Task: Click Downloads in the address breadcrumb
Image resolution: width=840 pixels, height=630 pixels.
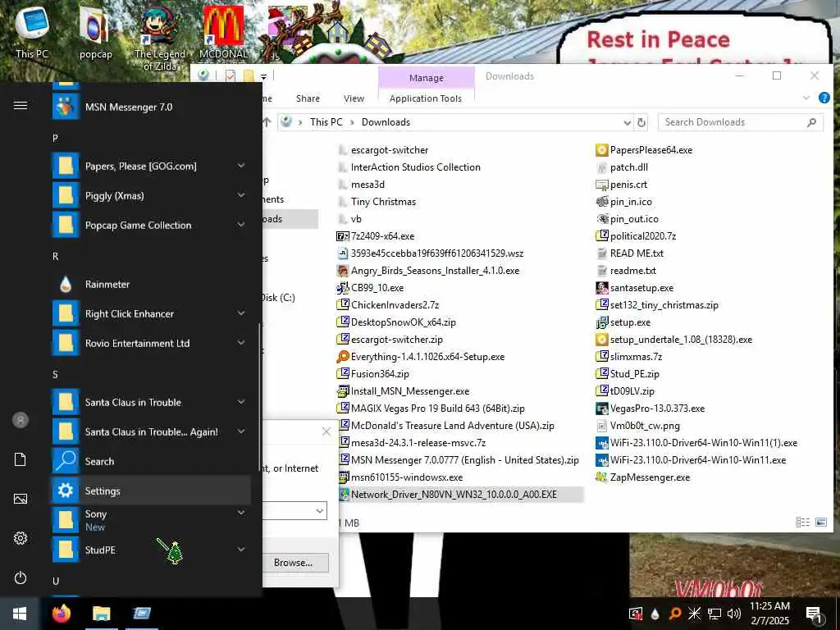Action: pyautogui.click(x=386, y=122)
